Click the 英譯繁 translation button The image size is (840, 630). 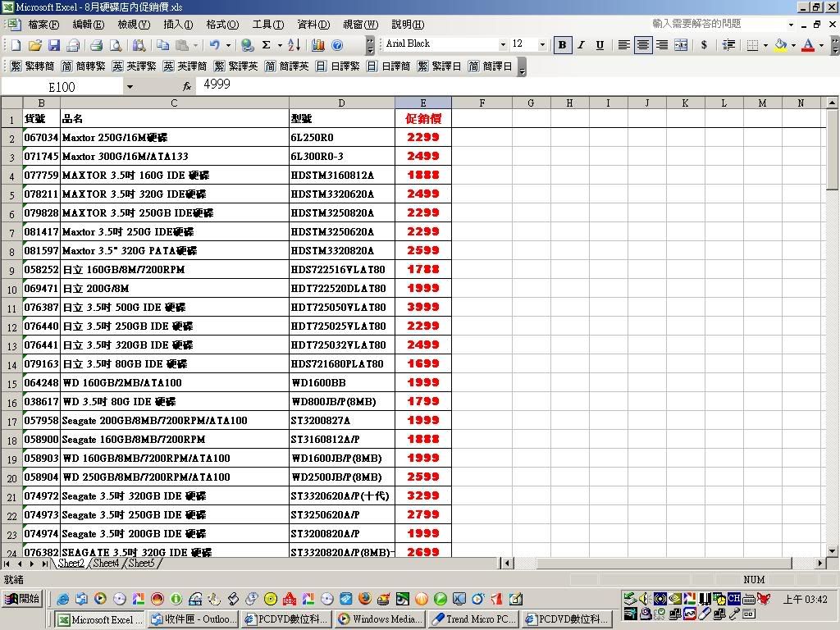pos(135,66)
